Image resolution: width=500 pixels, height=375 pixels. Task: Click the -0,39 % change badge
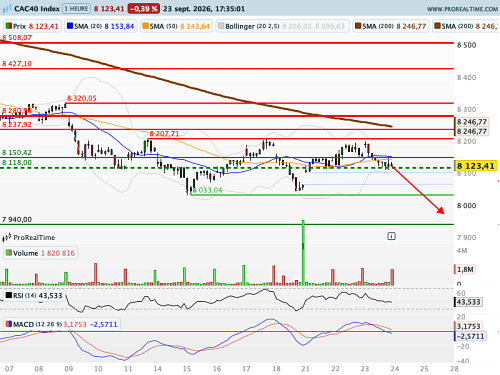(144, 8)
